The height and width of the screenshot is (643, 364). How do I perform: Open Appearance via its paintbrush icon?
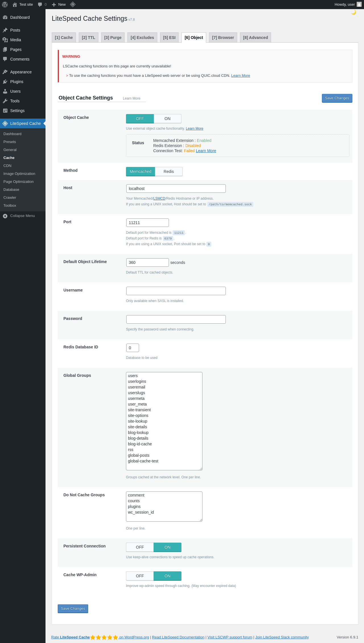pos(5,72)
